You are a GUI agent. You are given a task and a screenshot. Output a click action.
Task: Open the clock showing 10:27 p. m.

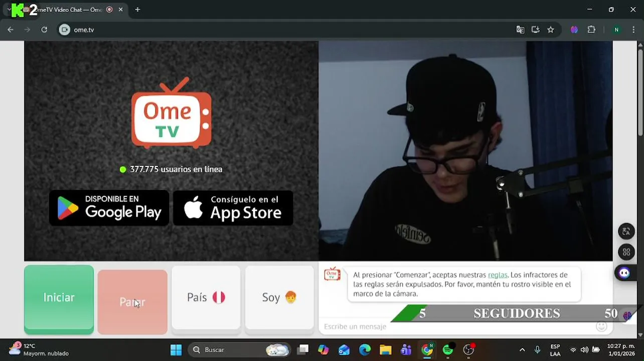click(620, 350)
